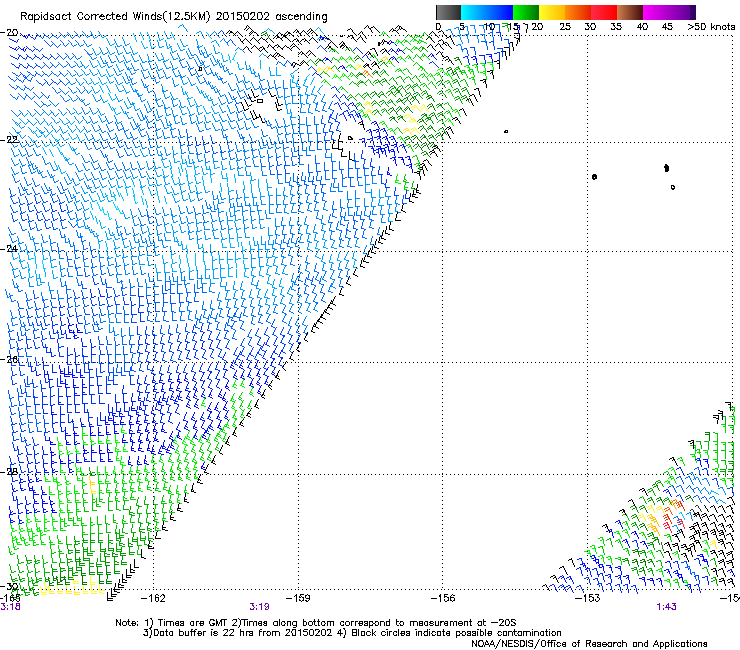Click the gray 0-5 knots legend swatch
740x650 pixels.
click(x=448, y=12)
